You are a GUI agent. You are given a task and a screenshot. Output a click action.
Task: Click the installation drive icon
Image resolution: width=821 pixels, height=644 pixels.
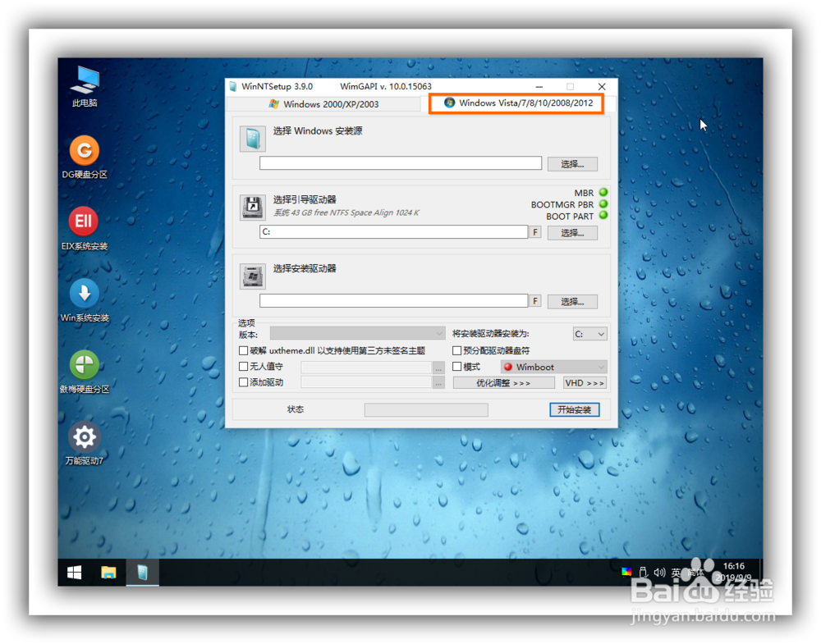coord(252,276)
